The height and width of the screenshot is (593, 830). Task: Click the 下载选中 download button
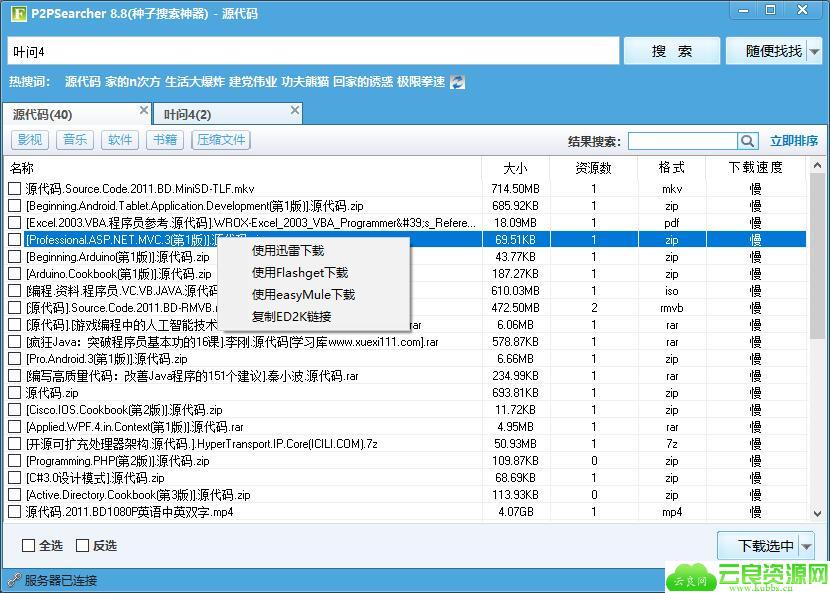pos(759,546)
